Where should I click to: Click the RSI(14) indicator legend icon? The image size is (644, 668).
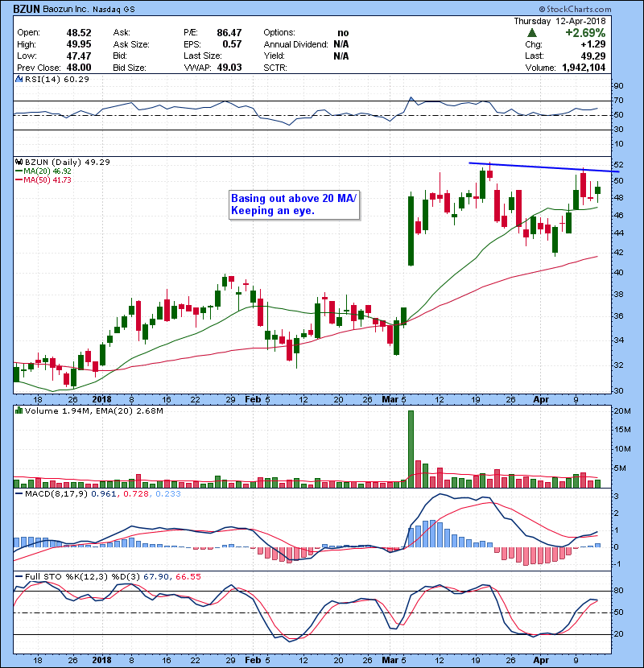[19, 79]
